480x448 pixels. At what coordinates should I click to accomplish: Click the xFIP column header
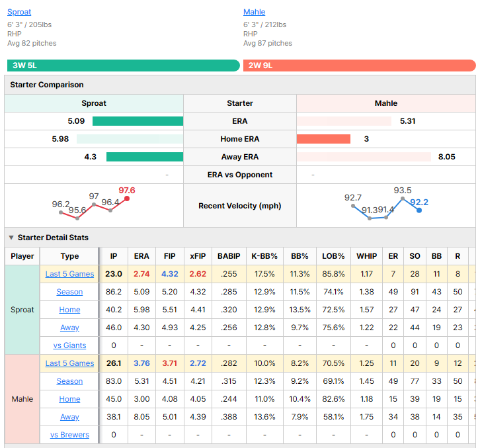click(198, 256)
